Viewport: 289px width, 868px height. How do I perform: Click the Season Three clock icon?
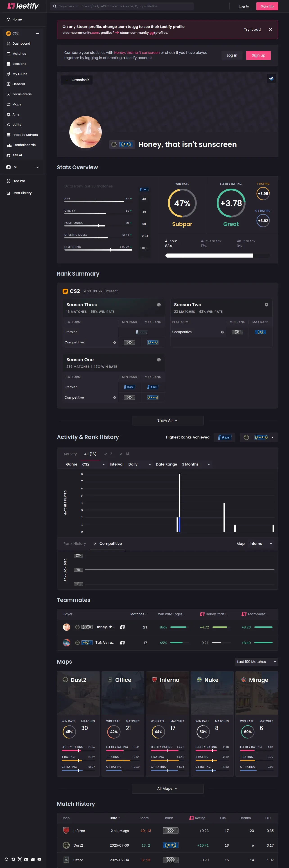click(159, 305)
